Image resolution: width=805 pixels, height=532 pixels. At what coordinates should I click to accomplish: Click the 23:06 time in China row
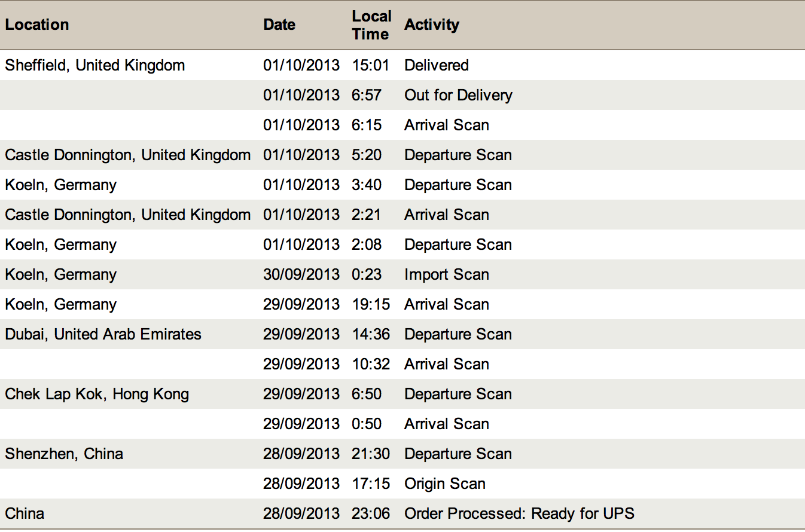click(371, 513)
